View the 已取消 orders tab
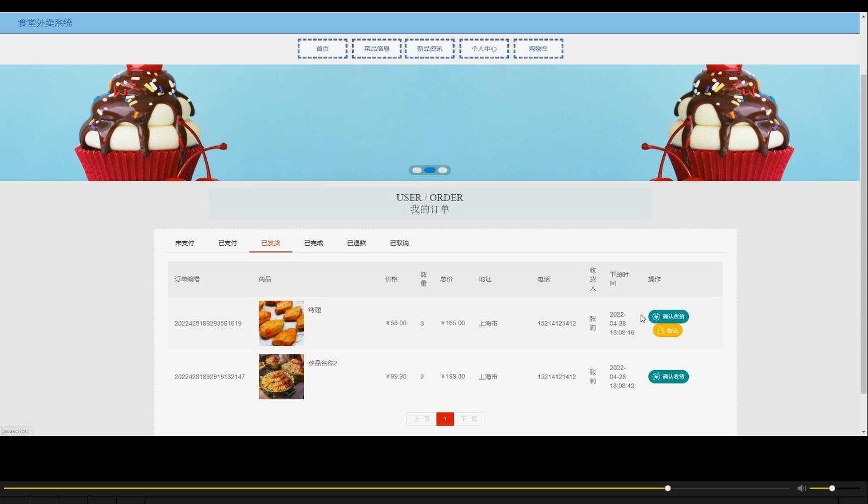 (x=399, y=243)
